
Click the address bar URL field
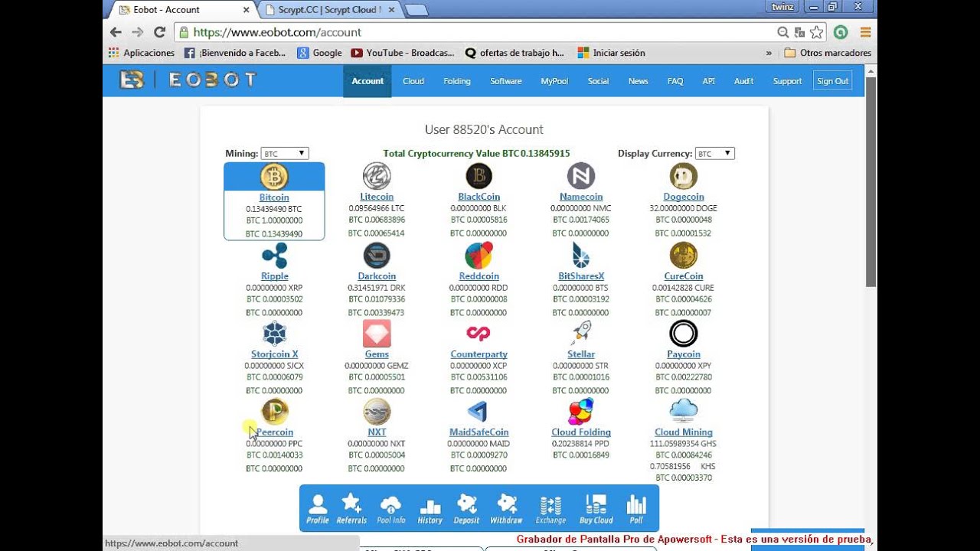click(475, 32)
